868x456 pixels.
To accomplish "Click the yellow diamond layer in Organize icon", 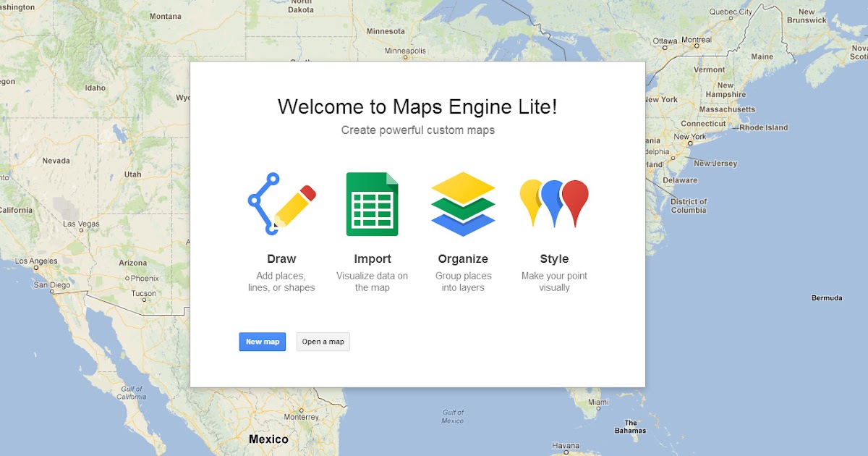I will (x=463, y=187).
